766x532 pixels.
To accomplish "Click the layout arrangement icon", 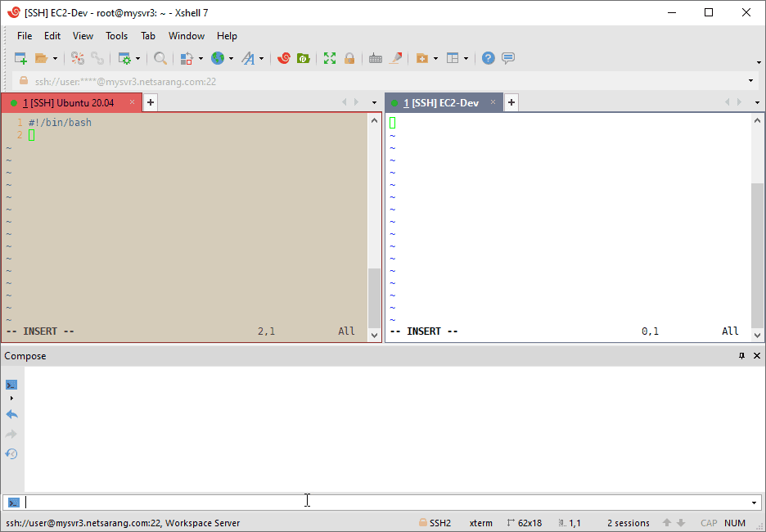I will pyautogui.click(x=453, y=59).
